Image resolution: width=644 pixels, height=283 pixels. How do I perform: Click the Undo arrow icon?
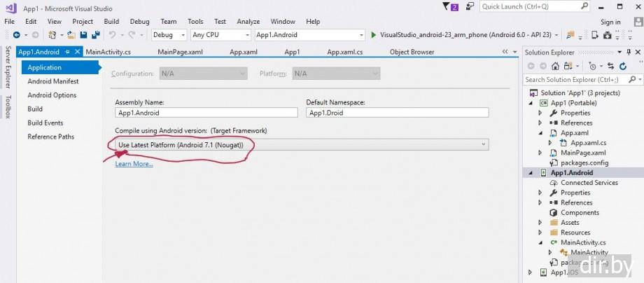112,35
